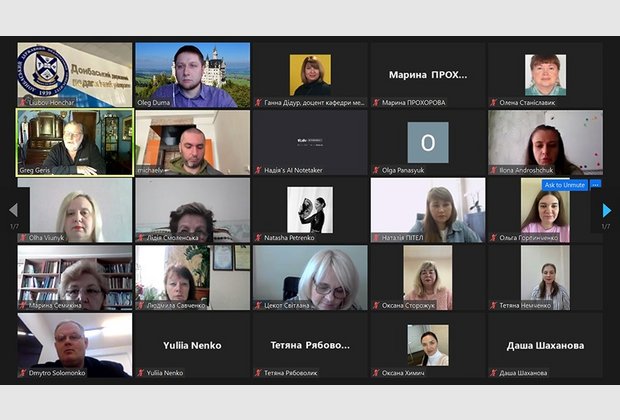The height and width of the screenshot is (420, 620).
Task: Select Надія's AI Notetaker tile
Action: click(310, 142)
